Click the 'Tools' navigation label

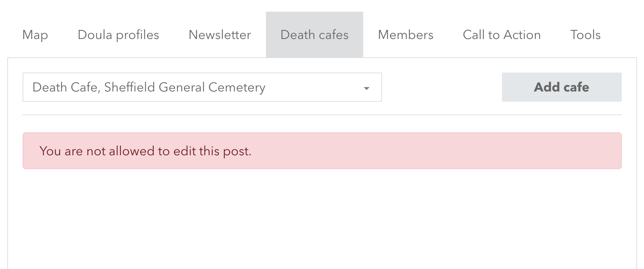click(585, 35)
